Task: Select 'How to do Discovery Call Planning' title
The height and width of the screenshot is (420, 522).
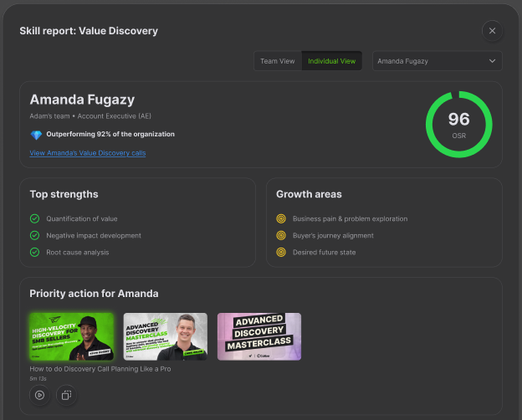Action: coord(100,369)
